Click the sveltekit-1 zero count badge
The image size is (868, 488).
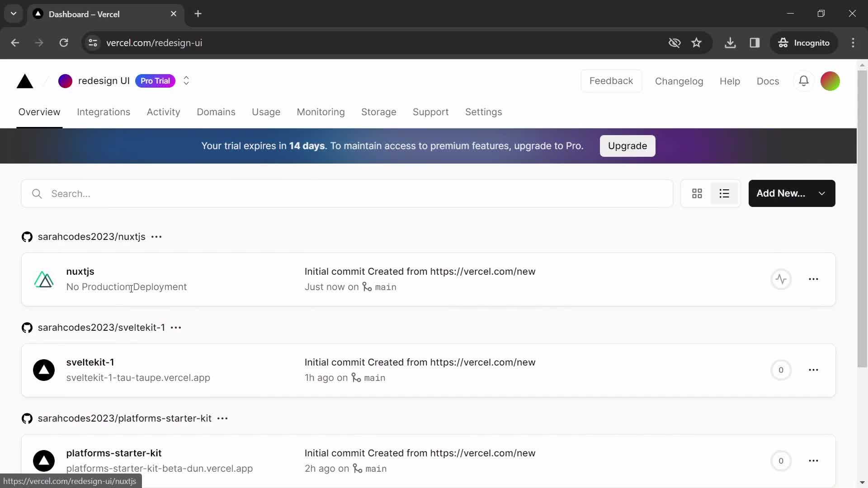click(781, 370)
